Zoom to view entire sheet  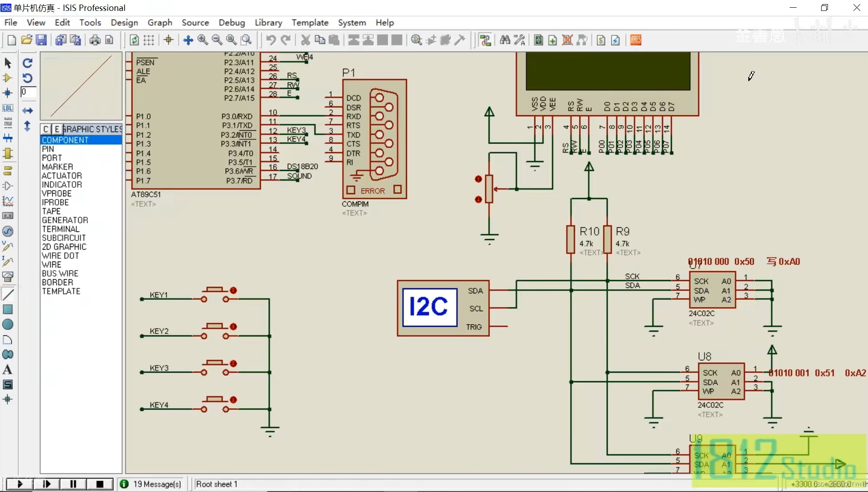(x=232, y=40)
